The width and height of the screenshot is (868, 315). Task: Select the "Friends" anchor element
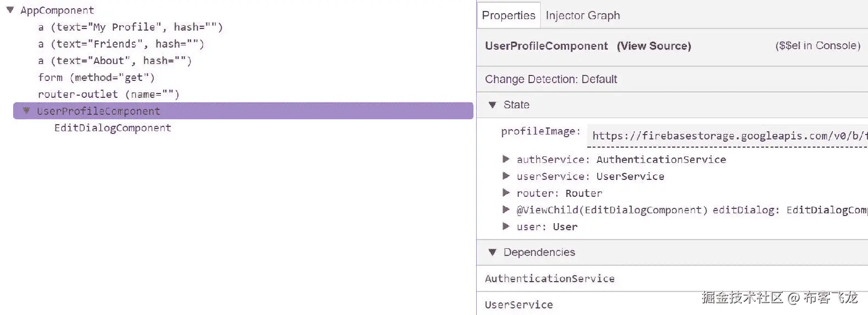(x=121, y=44)
